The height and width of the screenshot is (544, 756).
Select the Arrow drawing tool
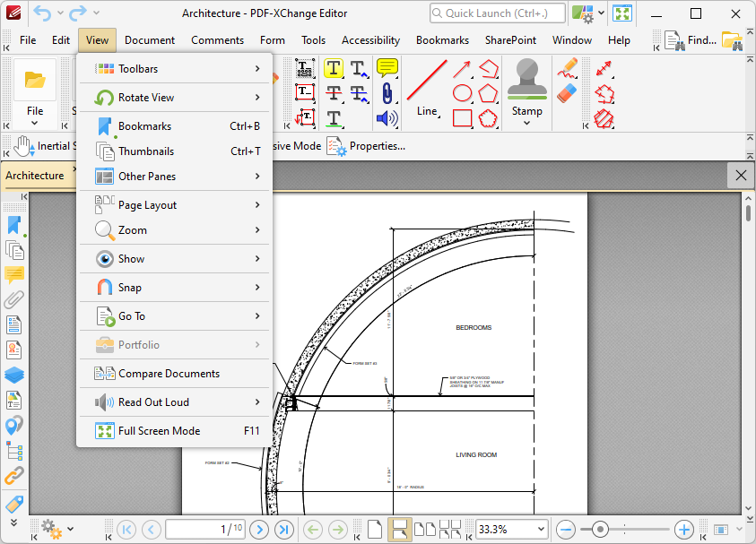(x=462, y=69)
